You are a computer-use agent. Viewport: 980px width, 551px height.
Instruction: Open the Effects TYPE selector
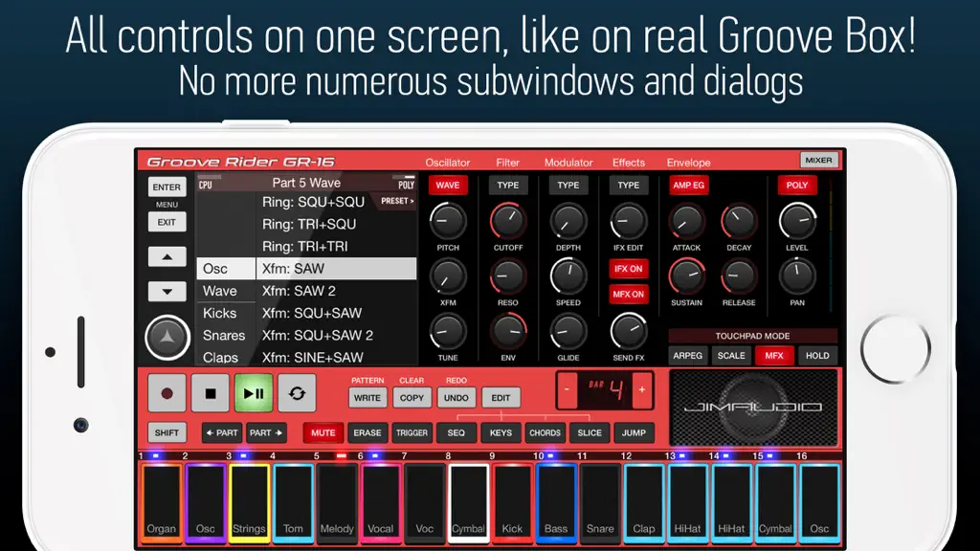click(x=628, y=186)
